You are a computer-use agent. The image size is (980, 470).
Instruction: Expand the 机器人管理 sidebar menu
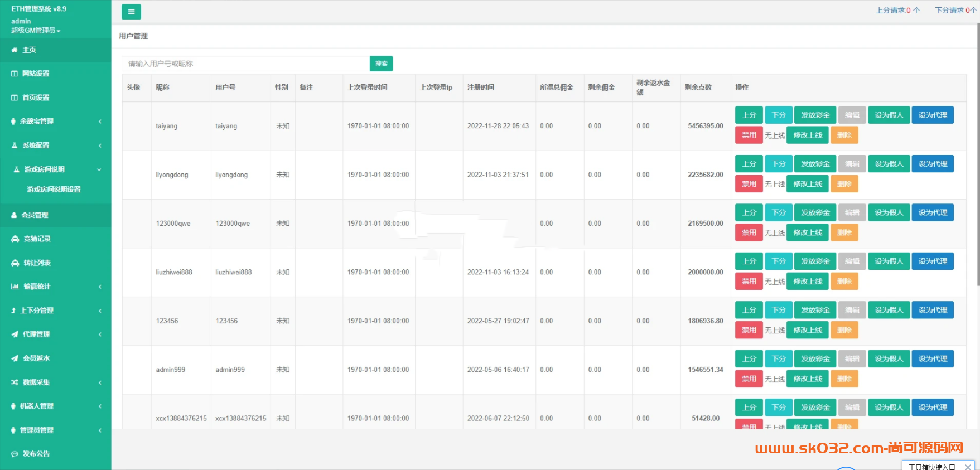pyautogui.click(x=56, y=406)
